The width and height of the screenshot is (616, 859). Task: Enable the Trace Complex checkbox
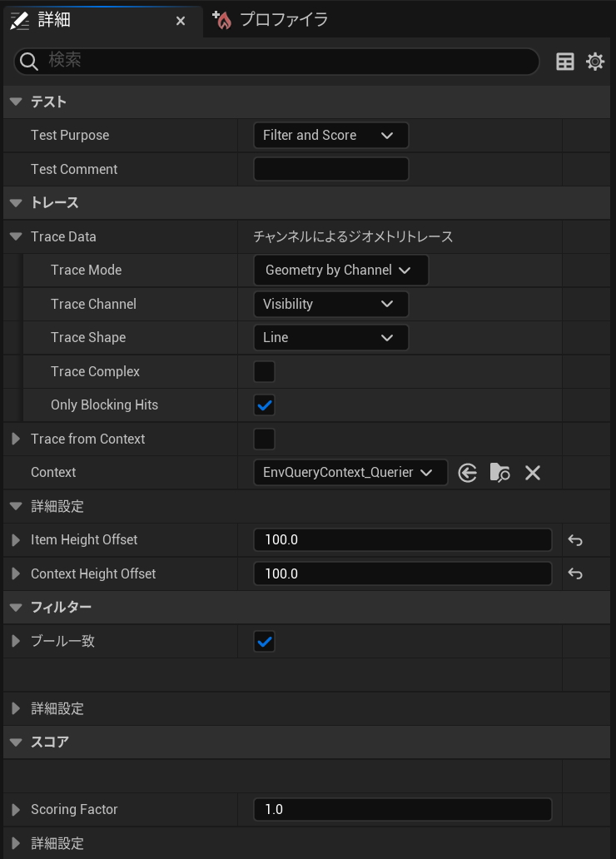tap(265, 371)
